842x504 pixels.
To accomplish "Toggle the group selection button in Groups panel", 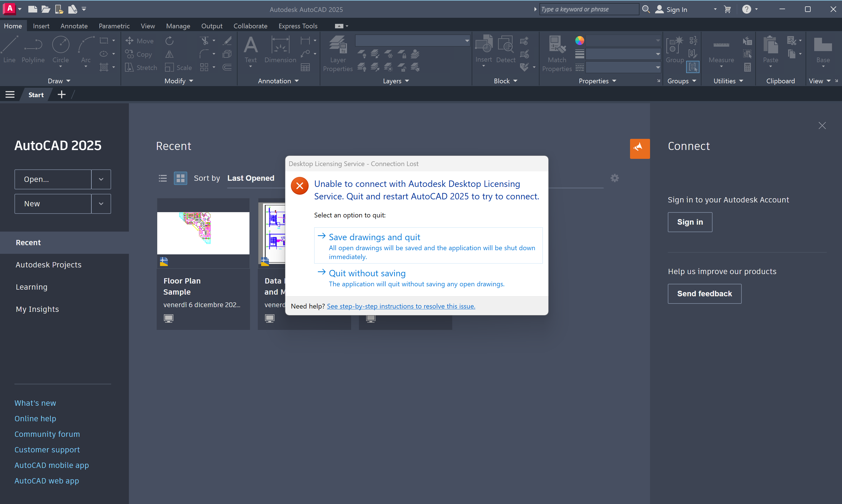I will [x=693, y=67].
